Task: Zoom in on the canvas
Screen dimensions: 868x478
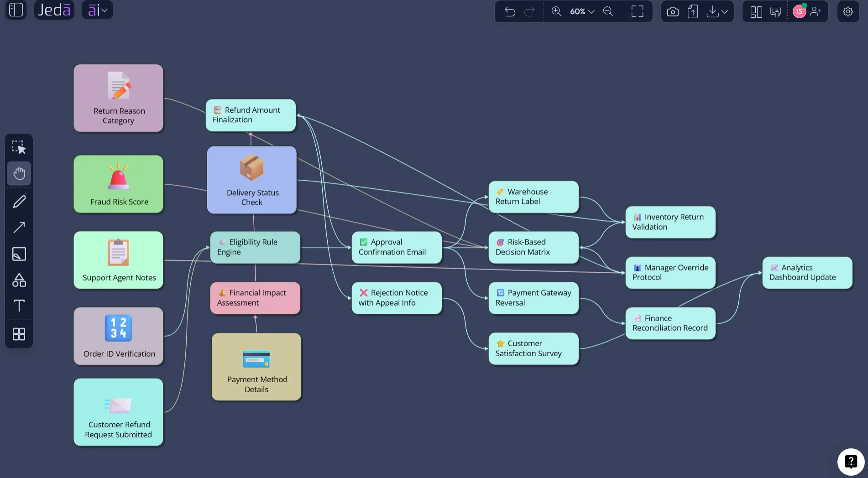Action: 556,11
